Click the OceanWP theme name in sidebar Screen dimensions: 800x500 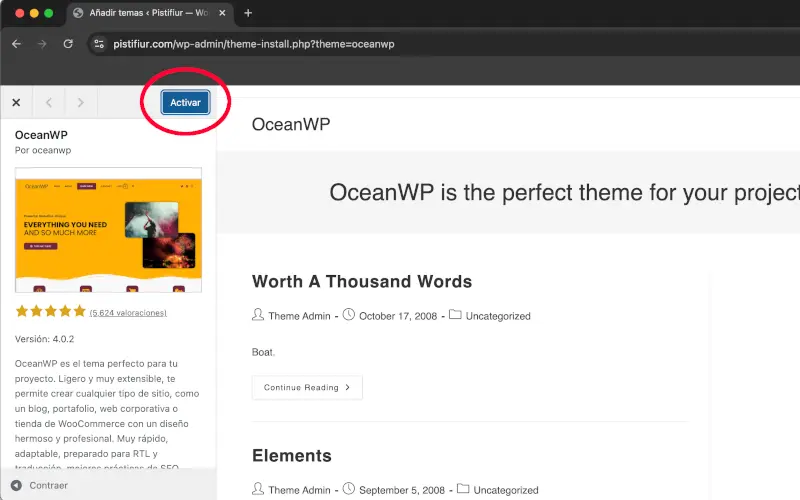41,135
